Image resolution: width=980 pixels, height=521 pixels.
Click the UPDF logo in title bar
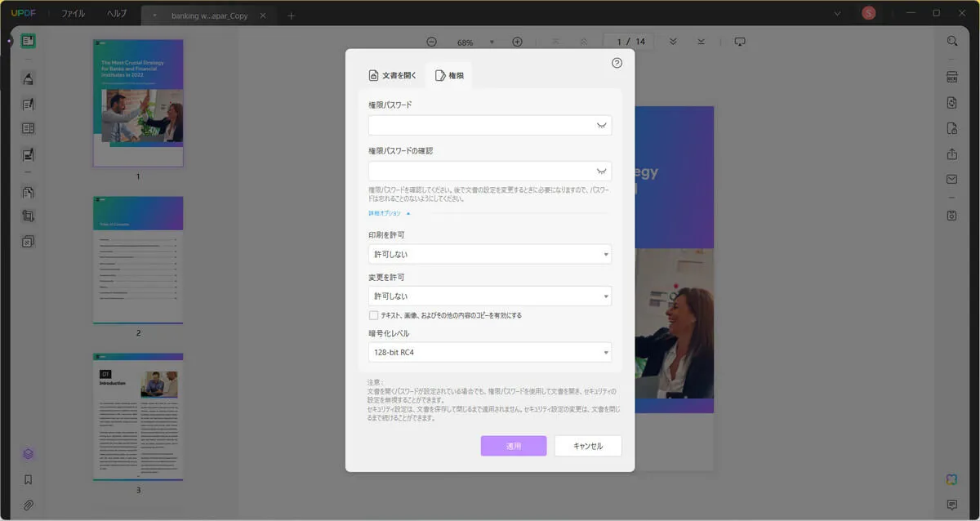[23, 13]
